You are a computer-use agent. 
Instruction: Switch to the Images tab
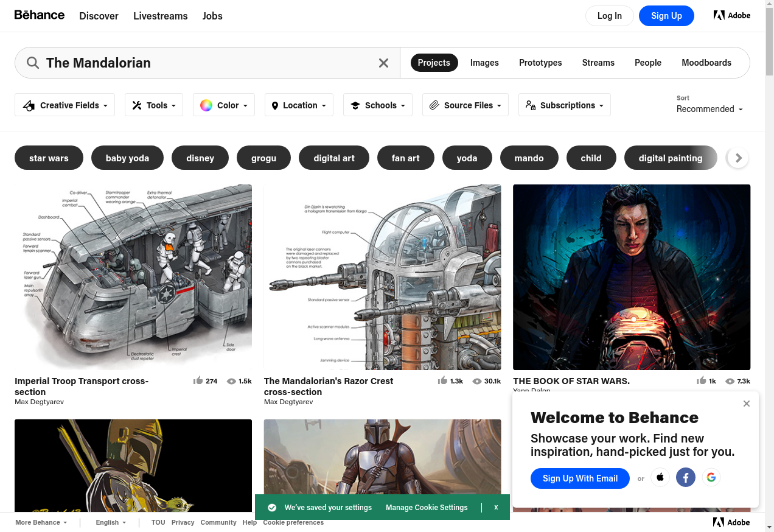click(x=484, y=63)
